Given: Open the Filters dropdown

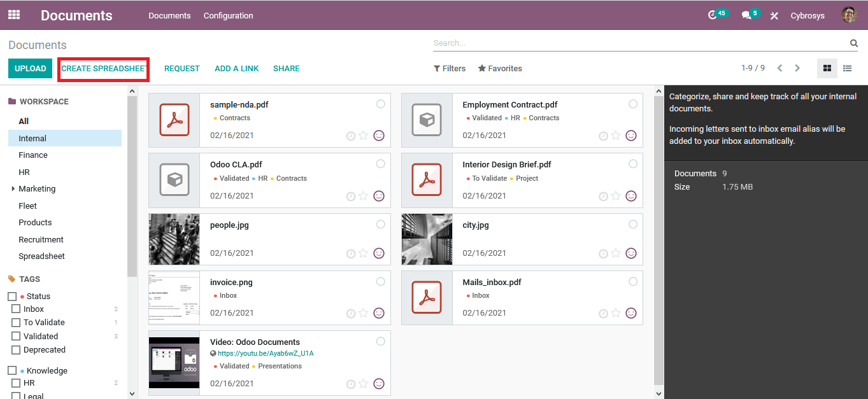Looking at the screenshot, I should tap(450, 68).
